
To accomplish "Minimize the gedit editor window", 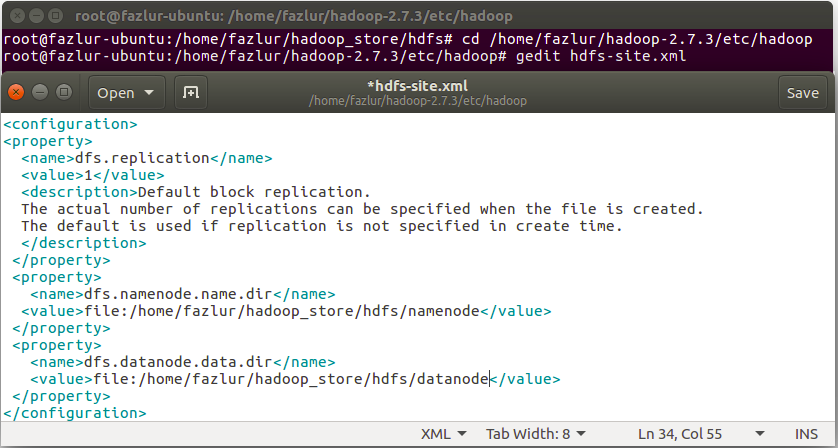I will pyautogui.click(x=40, y=92).
